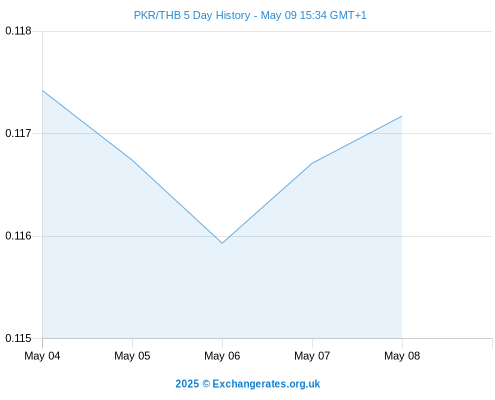The height and width of the screenshot is (400, 495).
Task: Click the May 04 starting data point
Action: pos(43,90)
